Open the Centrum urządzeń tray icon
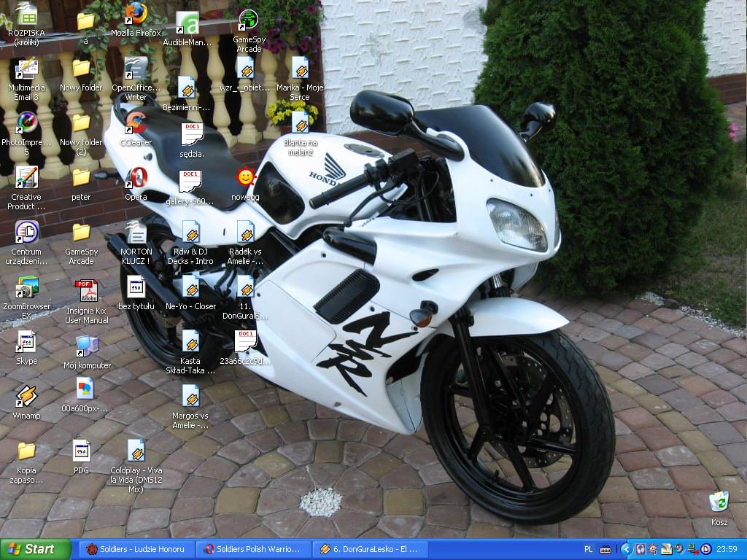Image resolution: width=747 pixels, height=560 pixels. (x=705, y=550)
